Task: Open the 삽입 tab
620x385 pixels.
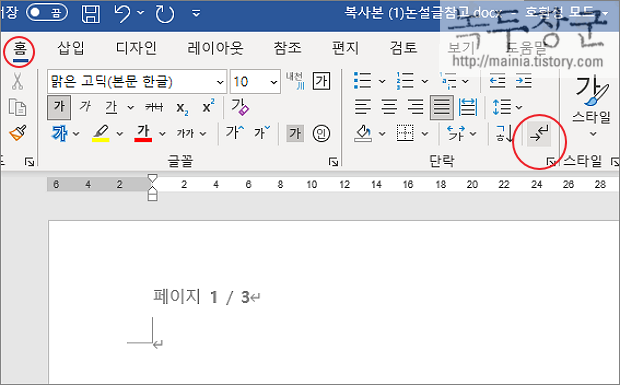Action: click(x=71, y=48)
